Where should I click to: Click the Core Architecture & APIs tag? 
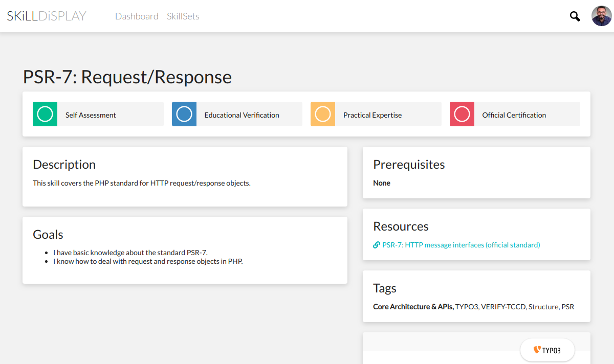coord(412,307)
